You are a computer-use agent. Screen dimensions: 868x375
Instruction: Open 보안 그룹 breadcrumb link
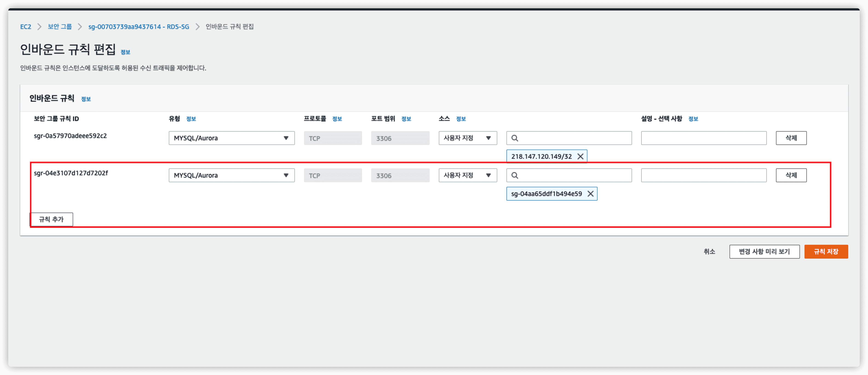[x=60, y=27]
